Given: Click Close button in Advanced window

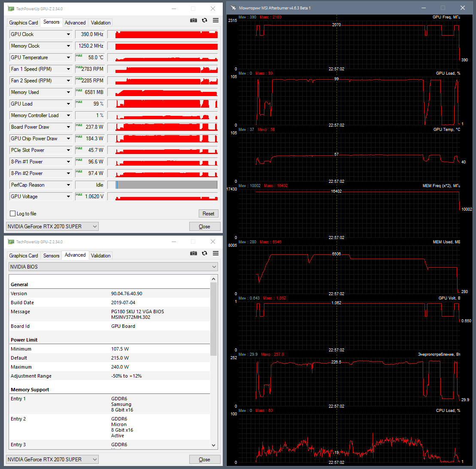Looking at the screenshot, I should pyautogui.click(x=205, y=460).
